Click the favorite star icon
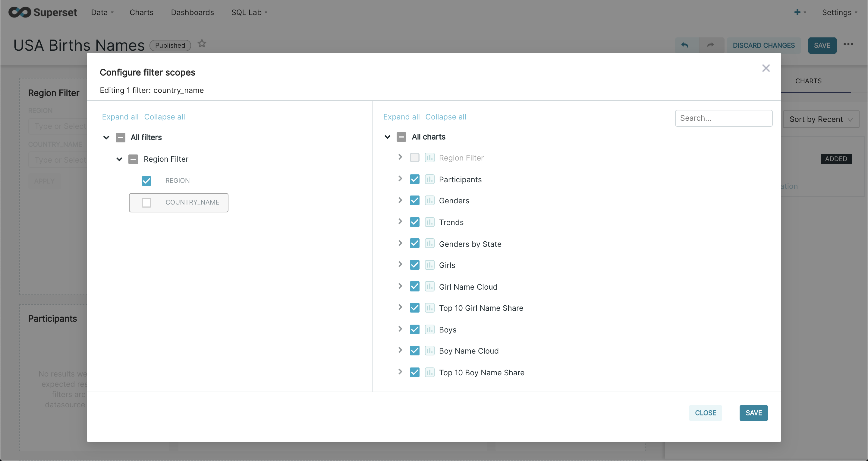This screenshot has height=461, width=868. click(202, 44)
